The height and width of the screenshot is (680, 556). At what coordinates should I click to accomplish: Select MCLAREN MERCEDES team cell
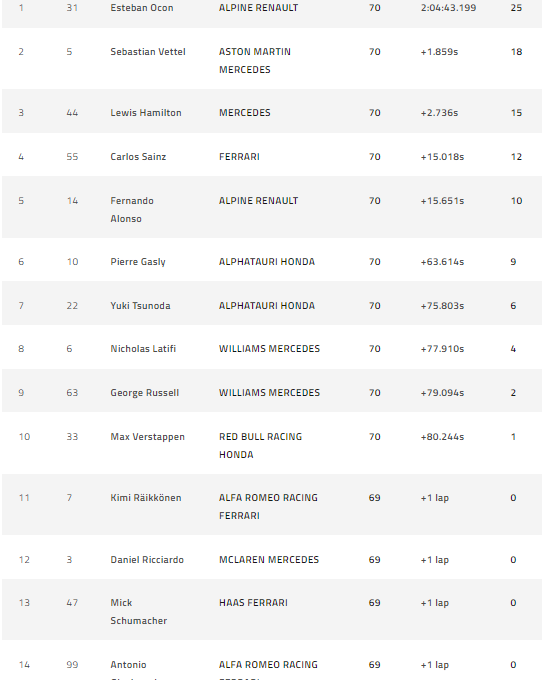click(x=269, y=560)
